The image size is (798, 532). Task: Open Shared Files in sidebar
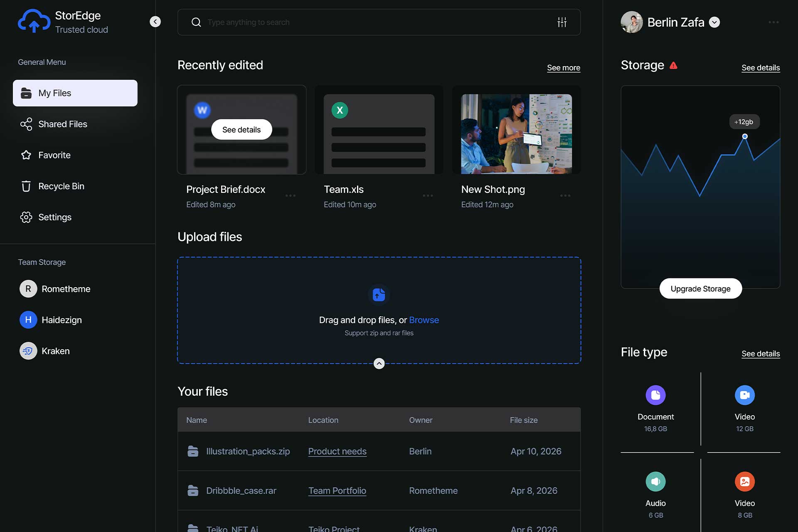[x=62, y=124]
